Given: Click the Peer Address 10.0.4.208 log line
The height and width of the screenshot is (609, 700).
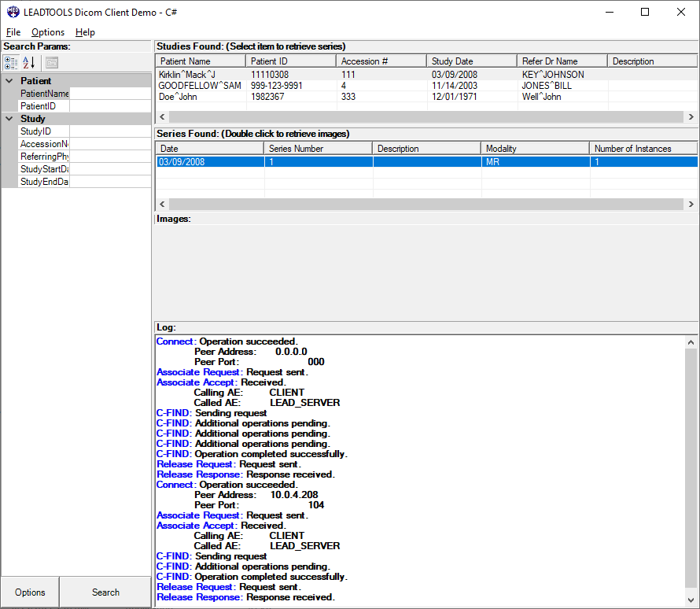Looking at the screenshot, I should pyautogui.click(x=256, y=495).
